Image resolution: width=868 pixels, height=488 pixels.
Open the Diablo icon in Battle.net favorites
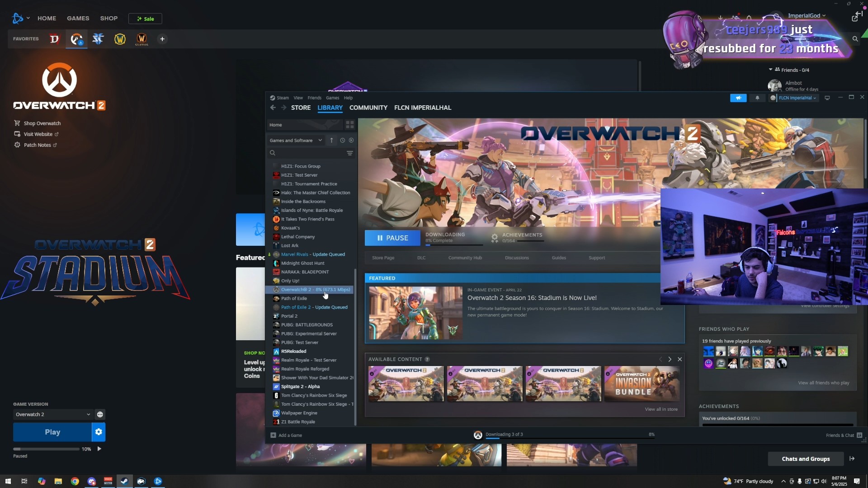click(x=54, y=39)
